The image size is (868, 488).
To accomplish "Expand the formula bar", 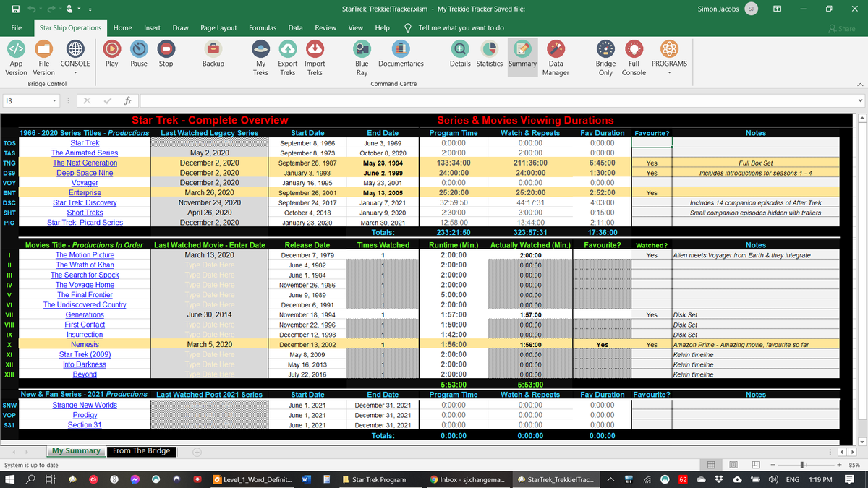I will tap(861, 101).
